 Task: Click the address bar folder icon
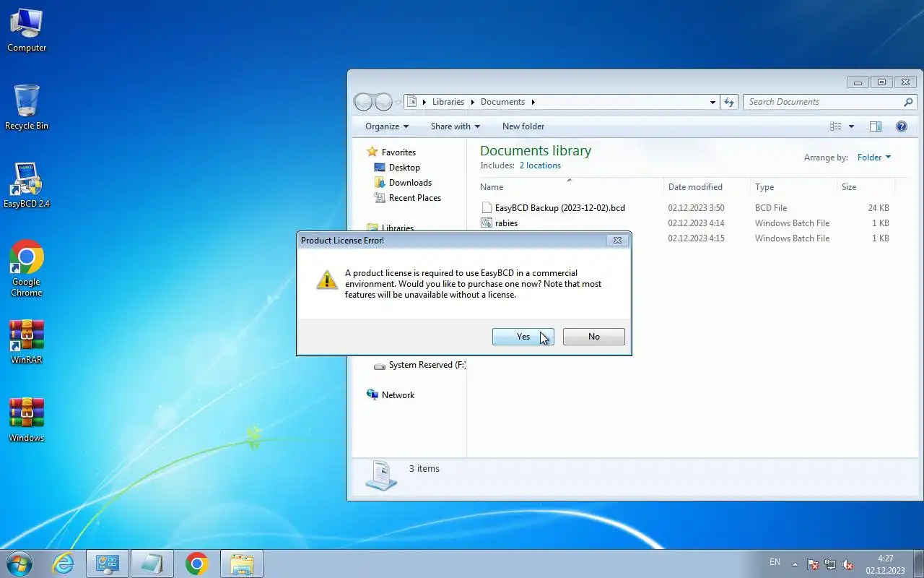tap(412, 102)
